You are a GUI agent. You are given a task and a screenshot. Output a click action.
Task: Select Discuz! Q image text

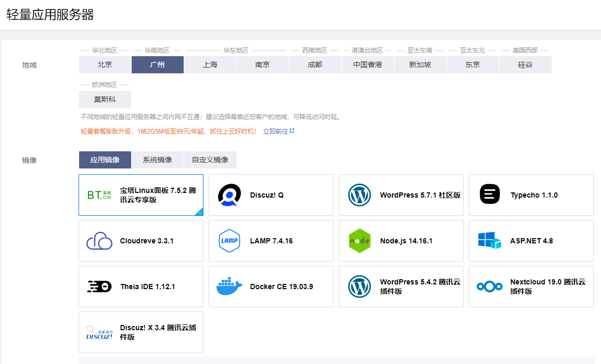pyautogui.click(x=267, y=195)
